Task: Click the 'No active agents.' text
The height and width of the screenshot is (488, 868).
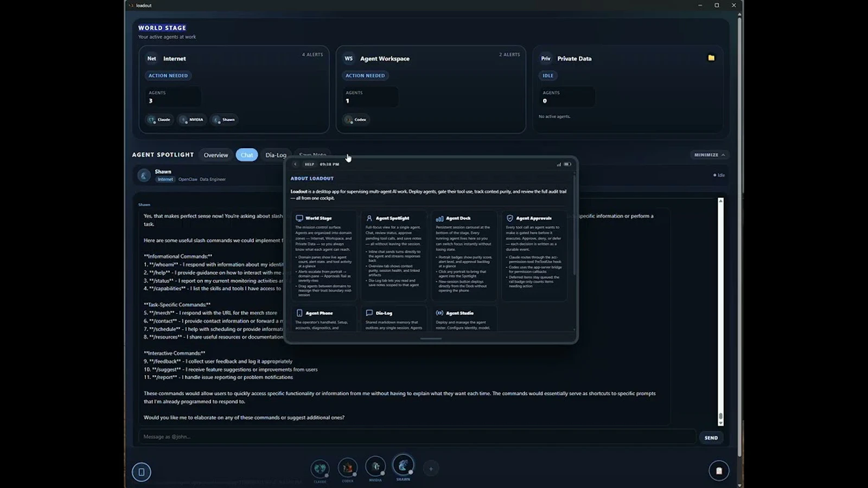Action: click(x=554, y=117)
